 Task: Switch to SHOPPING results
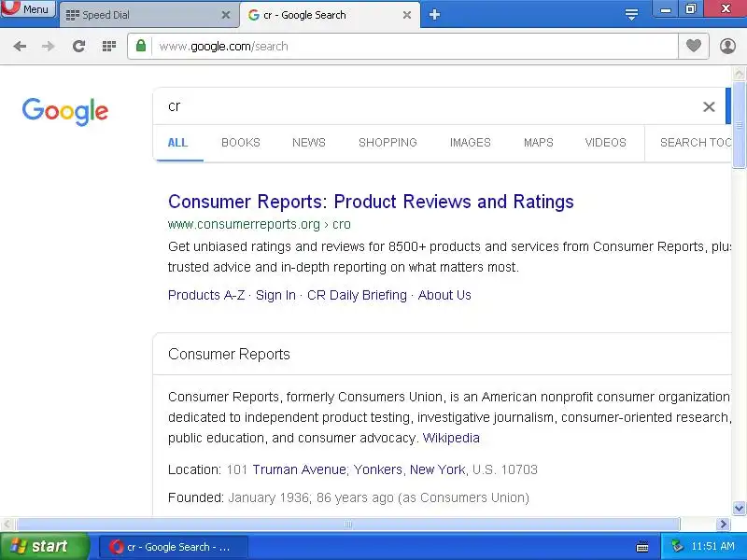point(388,143)
